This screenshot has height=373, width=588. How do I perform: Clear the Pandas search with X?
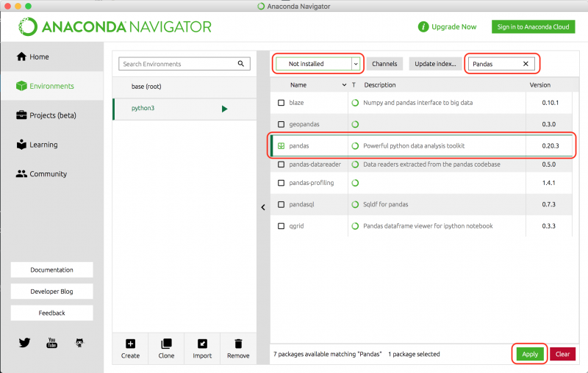[x=526, y=64]
